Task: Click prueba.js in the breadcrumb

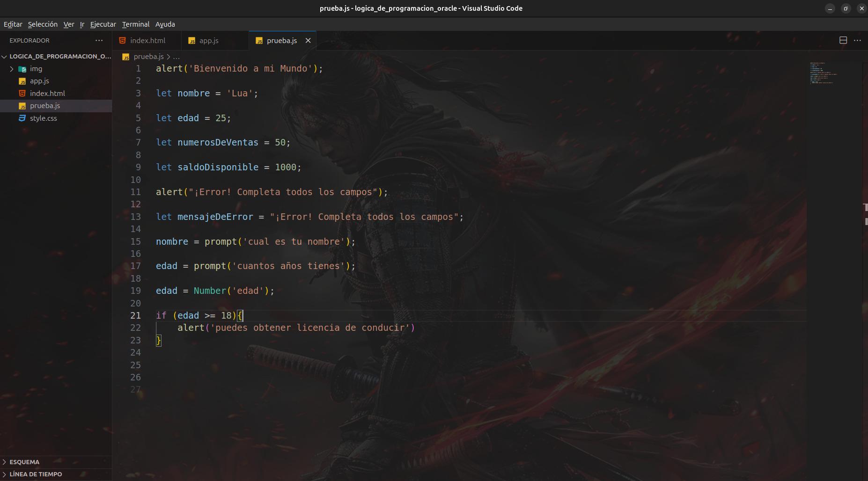Action: point(148,57)
